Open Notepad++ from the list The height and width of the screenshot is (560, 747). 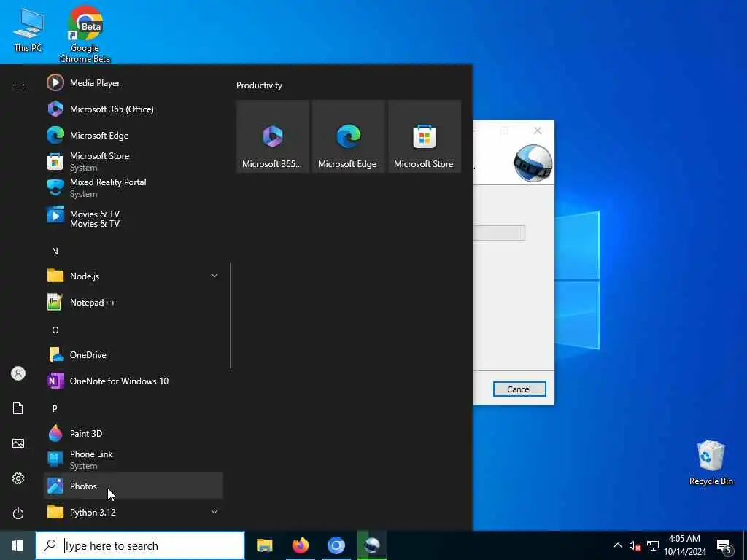133,303
